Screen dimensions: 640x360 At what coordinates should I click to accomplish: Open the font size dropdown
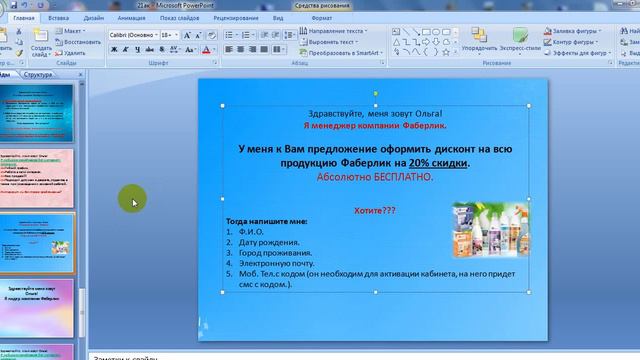[176, 35]
